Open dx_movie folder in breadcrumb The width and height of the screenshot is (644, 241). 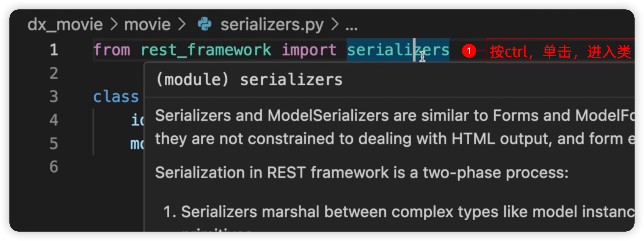(x=65, y=25)
